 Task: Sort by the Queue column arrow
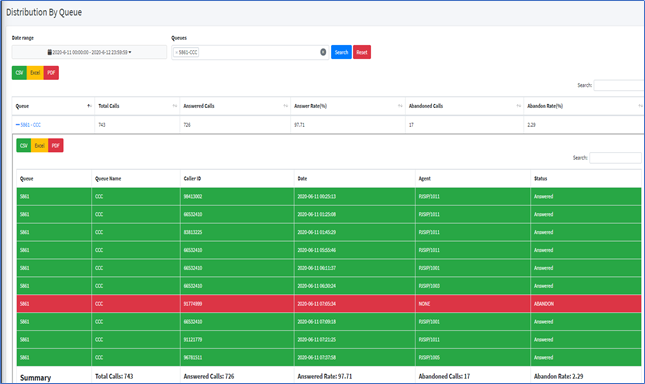(x=89, y=106)
